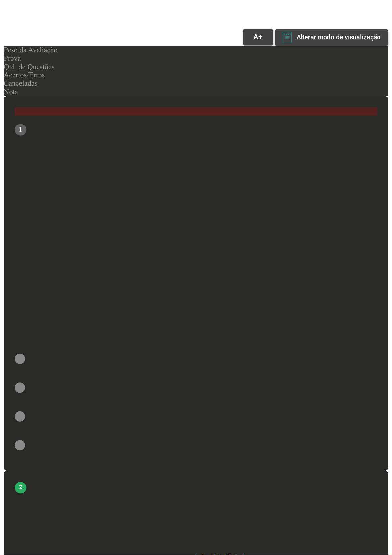Image resolution: width=392 pixels, height=555 pixels.
Task: Click the Acertos/Erros label
Action: [x=24, y=75]
